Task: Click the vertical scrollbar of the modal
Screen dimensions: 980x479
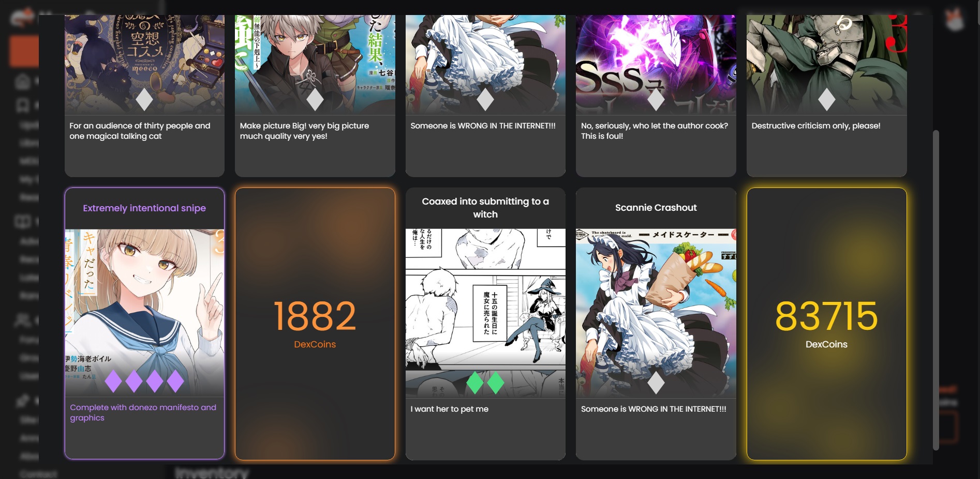Action: [x=936, y=290]
